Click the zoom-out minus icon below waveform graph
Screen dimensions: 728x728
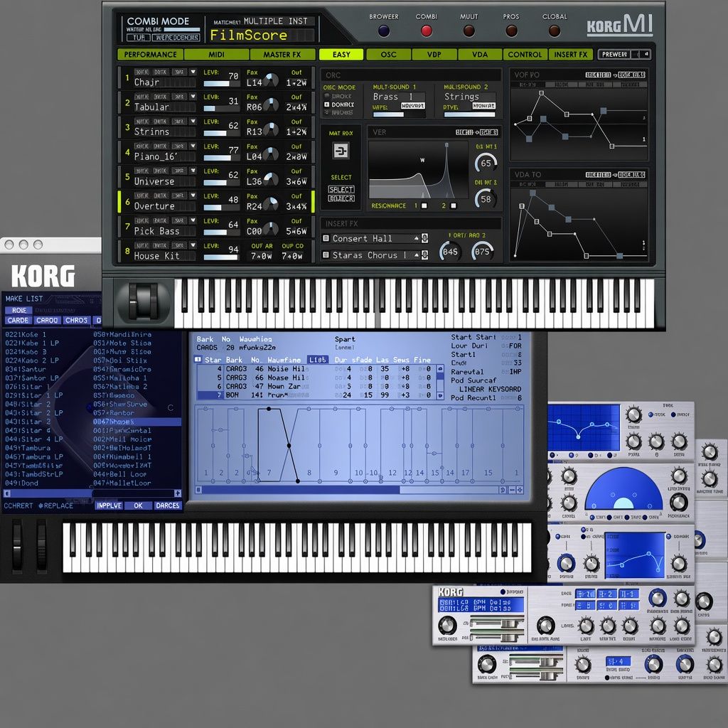[x=512, y=490]
